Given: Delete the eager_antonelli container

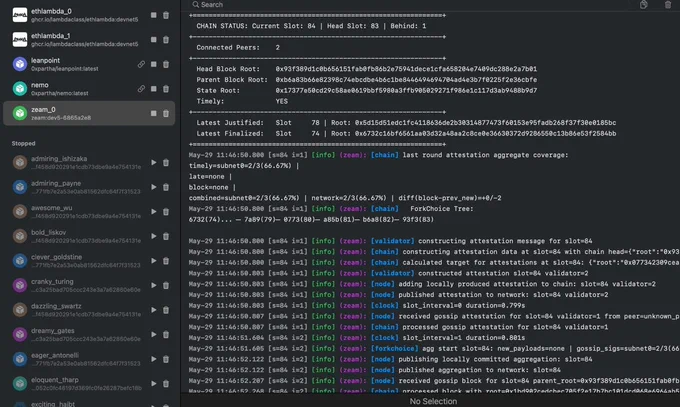Looking at the screenshot, I should [x=166, y=359].
